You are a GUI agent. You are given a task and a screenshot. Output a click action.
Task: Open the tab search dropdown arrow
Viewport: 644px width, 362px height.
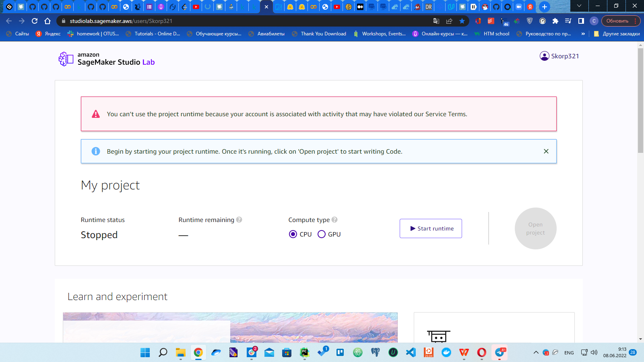click(579, 6)
